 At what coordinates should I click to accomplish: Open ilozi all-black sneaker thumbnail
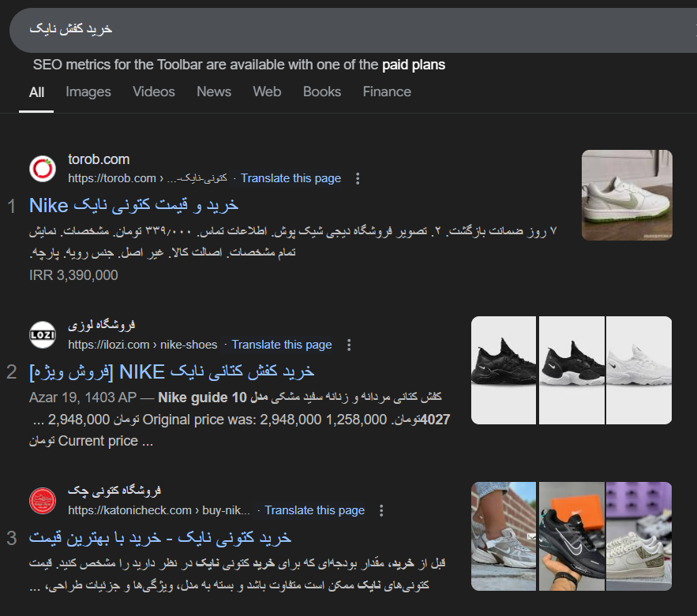(x=503, y=371)
